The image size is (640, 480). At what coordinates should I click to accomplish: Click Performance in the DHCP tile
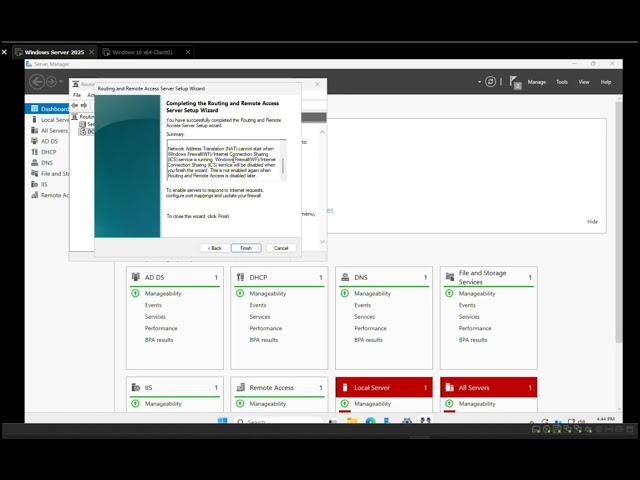click(x=266, y=328)
